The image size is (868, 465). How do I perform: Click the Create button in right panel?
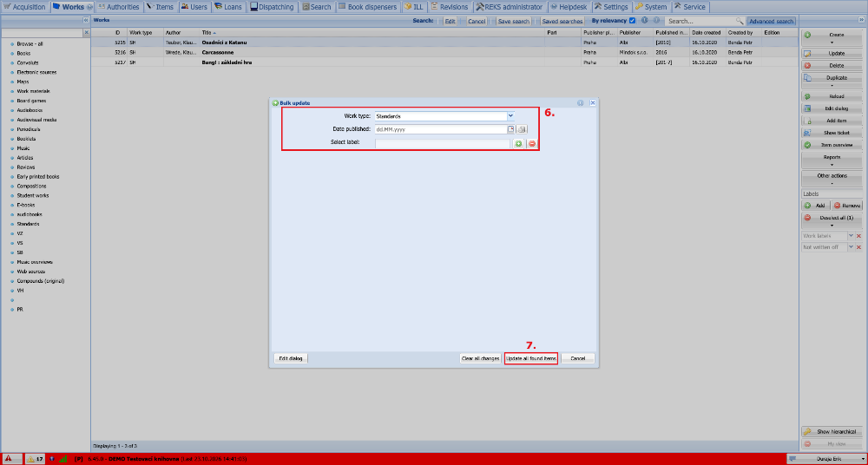click(832, 36)
